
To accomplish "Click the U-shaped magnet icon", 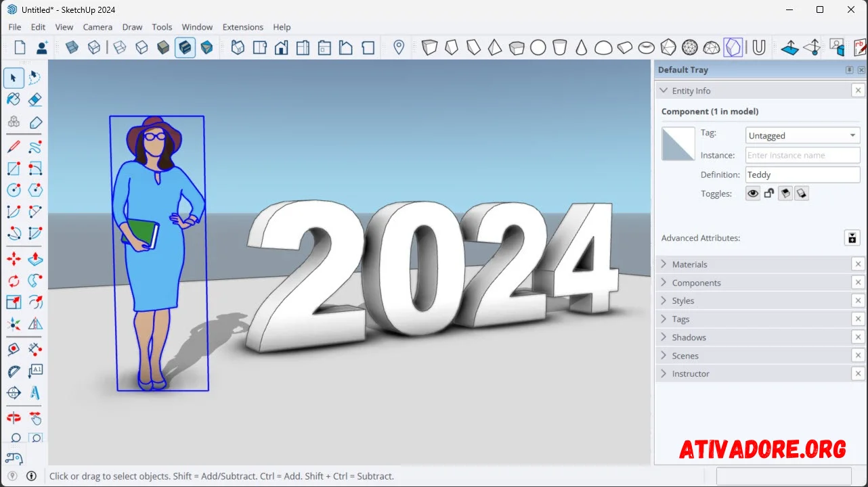I will (759, 47).
